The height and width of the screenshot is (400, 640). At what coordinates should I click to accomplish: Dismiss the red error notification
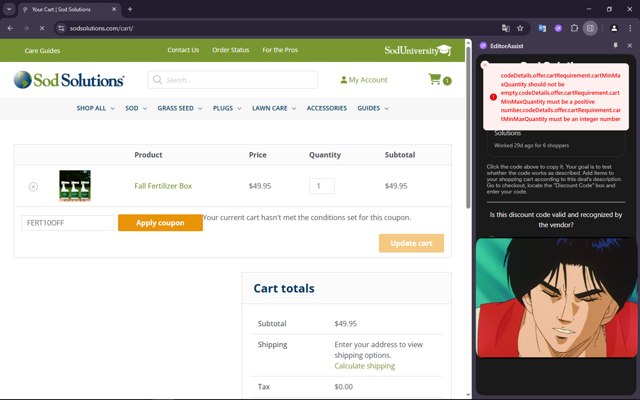coord(485,65)
